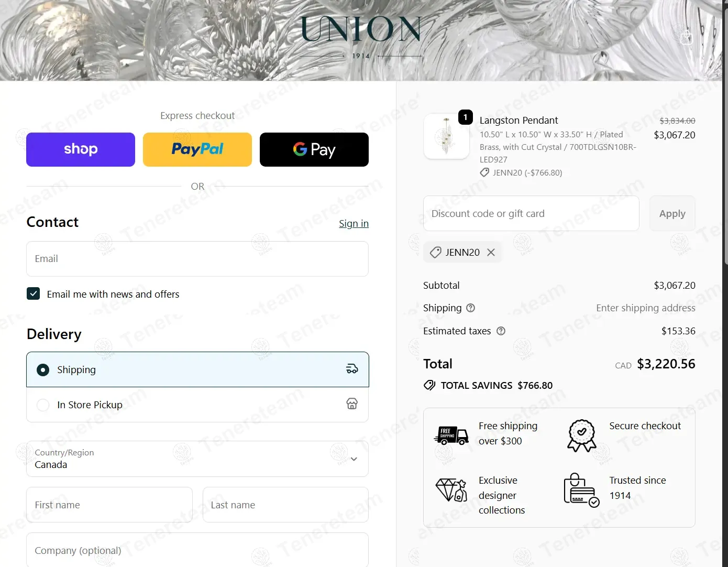Remove the JENN20 discount code
728x567 pixels.
click(x=491, y=253)
